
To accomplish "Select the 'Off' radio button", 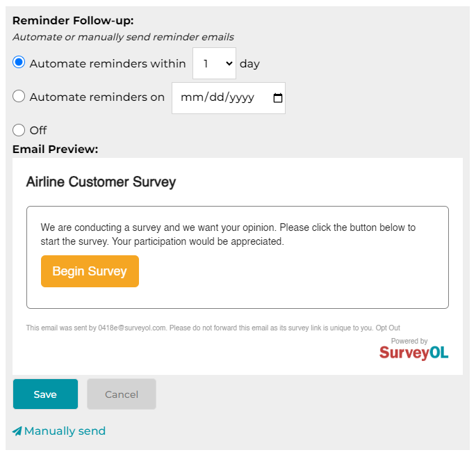I will point(19,130).
